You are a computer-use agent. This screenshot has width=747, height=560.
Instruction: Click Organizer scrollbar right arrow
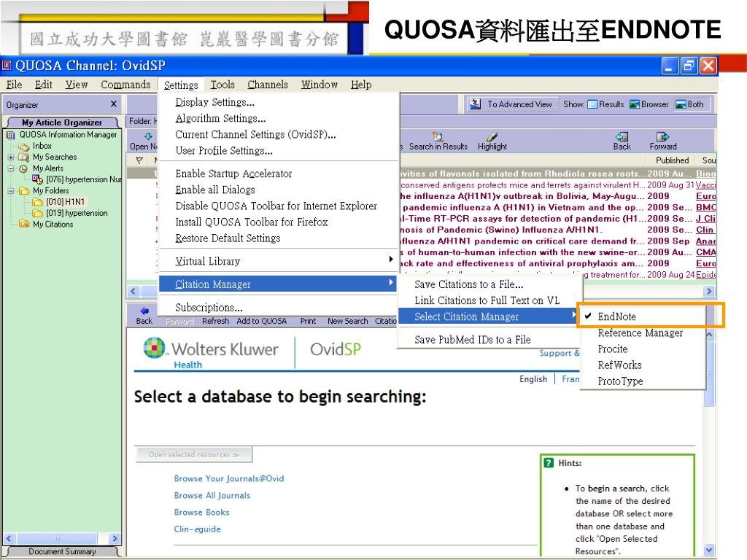(x=114, y=539)
